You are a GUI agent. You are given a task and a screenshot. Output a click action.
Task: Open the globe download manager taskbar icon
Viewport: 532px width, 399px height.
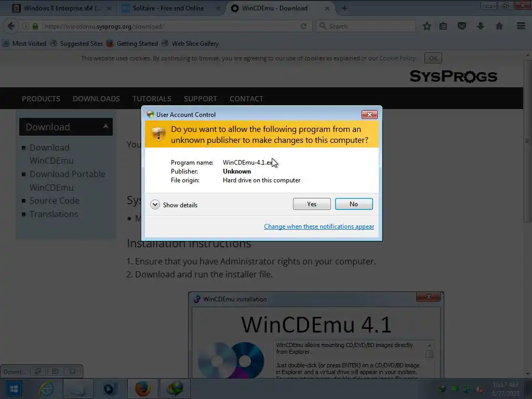175,389
